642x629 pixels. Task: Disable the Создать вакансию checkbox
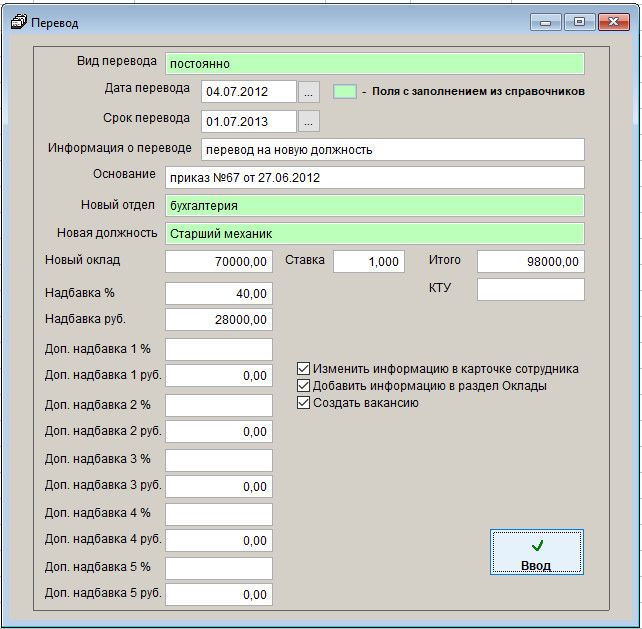[305, 403]
